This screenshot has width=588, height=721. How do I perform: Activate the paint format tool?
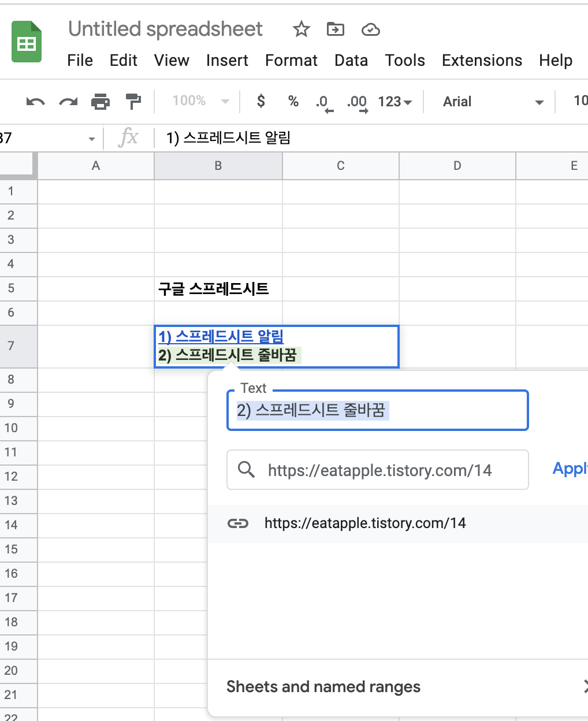point(133,102)
